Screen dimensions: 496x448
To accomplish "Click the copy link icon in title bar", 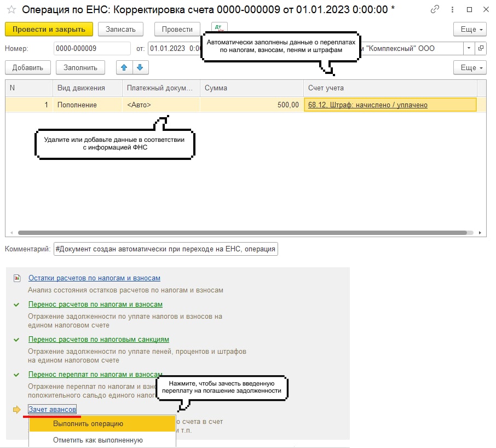I will 435,9.
